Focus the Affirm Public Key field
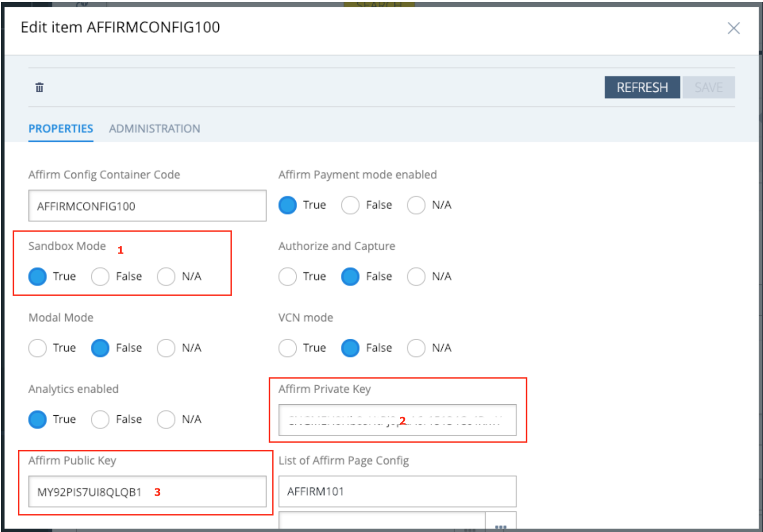The width and height of the screenshot is (763, 532). (x=147, y=491)
